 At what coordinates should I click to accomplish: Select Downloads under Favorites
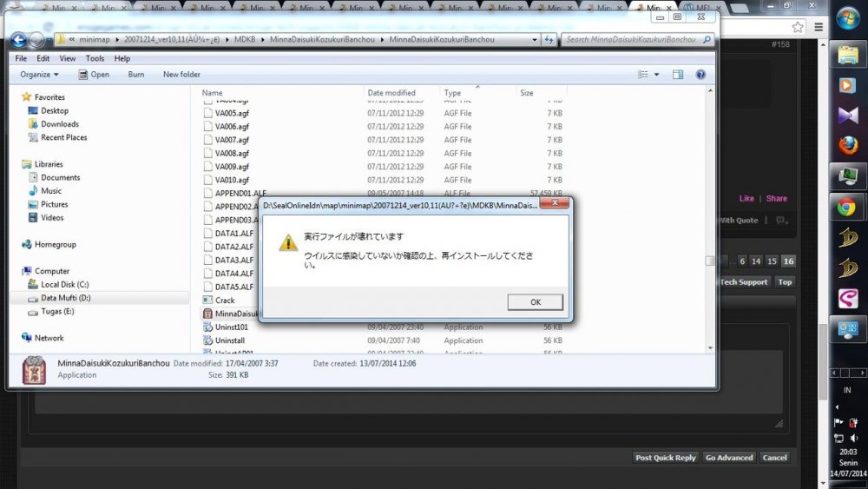click(59, 124)
